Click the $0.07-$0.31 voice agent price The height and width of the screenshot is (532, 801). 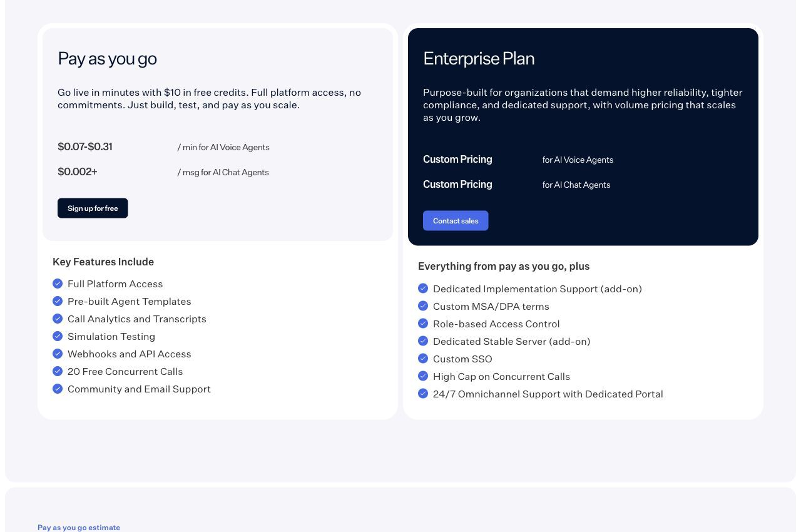tap(85, 146)
